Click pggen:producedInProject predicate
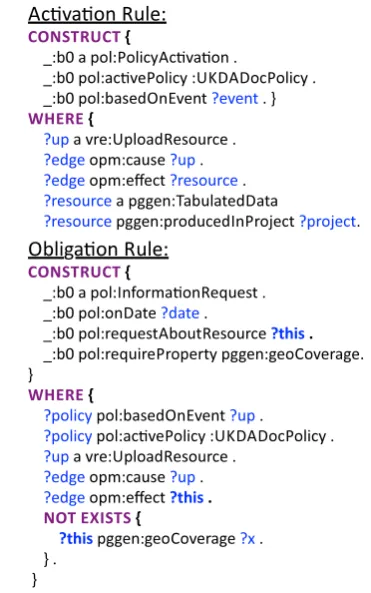The height and width of the screenshot is (593, 371). [x=205, y=222]
